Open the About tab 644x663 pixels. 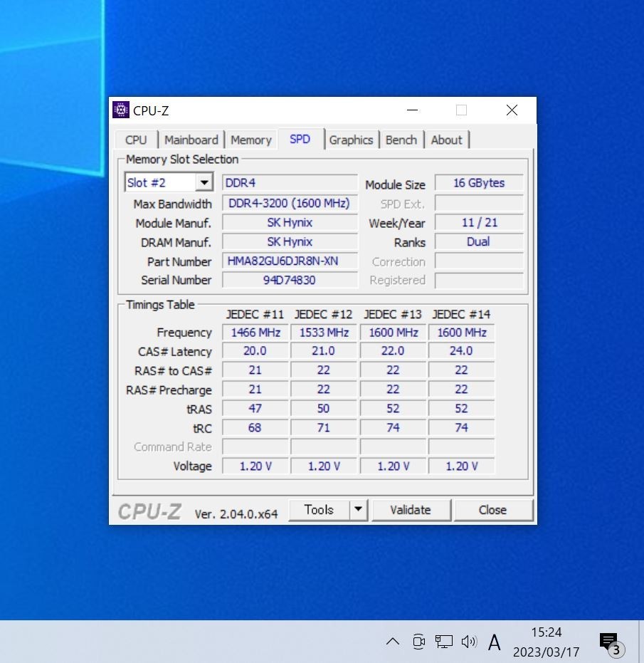click(447, 140)
